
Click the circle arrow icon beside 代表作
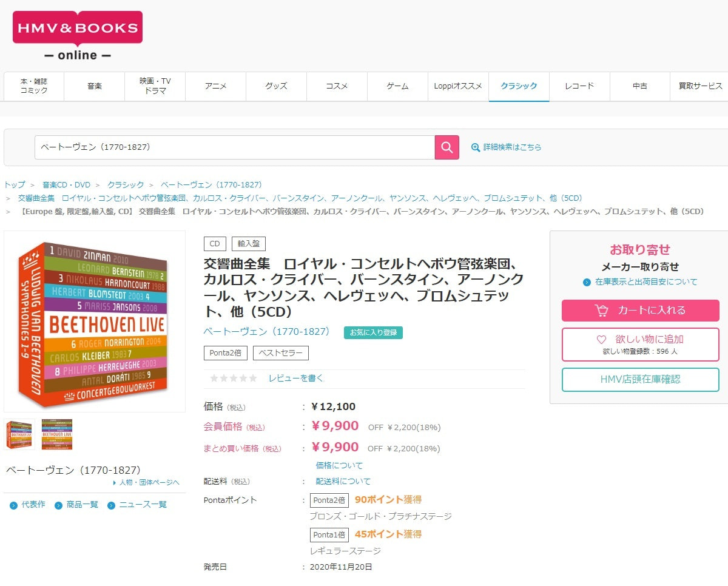(x=13, y=505)
